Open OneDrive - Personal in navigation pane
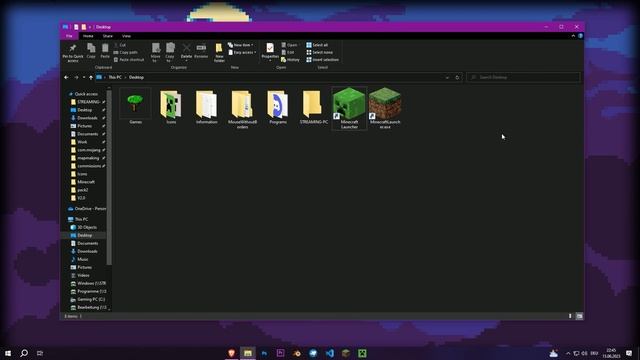This screenshot has width=640, height=360. pos(87,209)
